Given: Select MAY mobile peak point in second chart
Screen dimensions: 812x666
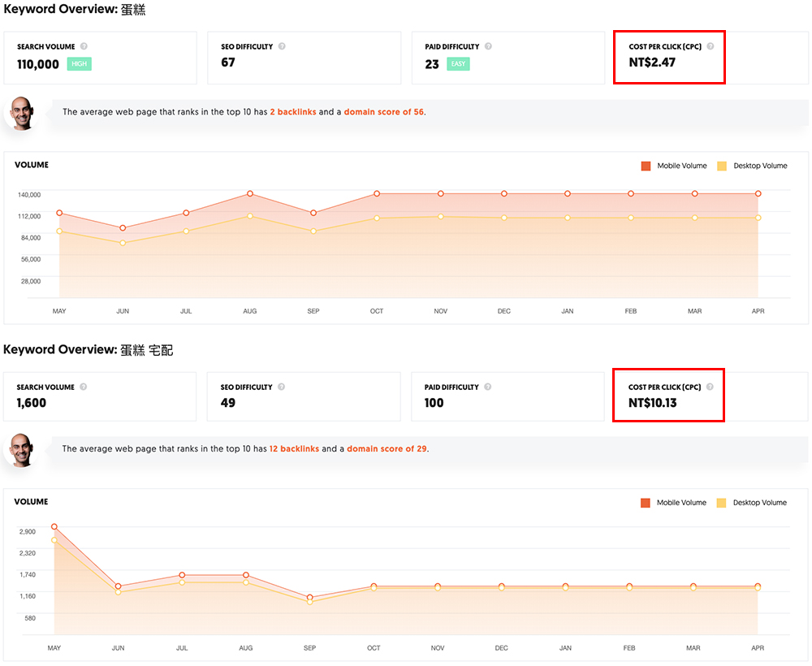Looking at the screenshot, I should point(54,526).
